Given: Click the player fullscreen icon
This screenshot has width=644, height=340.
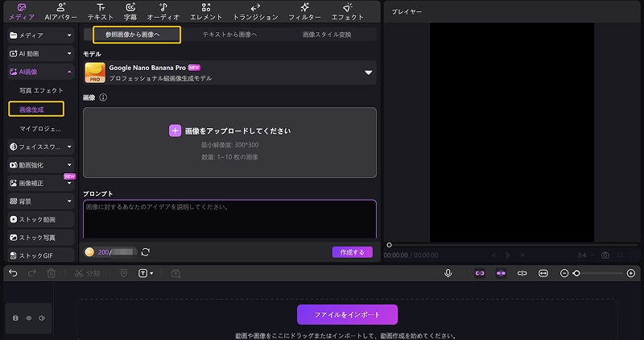Looking at the screenshot, I should (634, 255).
